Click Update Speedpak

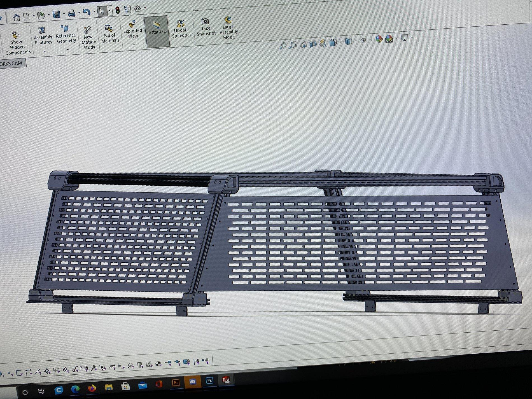[x=181, y=29]
